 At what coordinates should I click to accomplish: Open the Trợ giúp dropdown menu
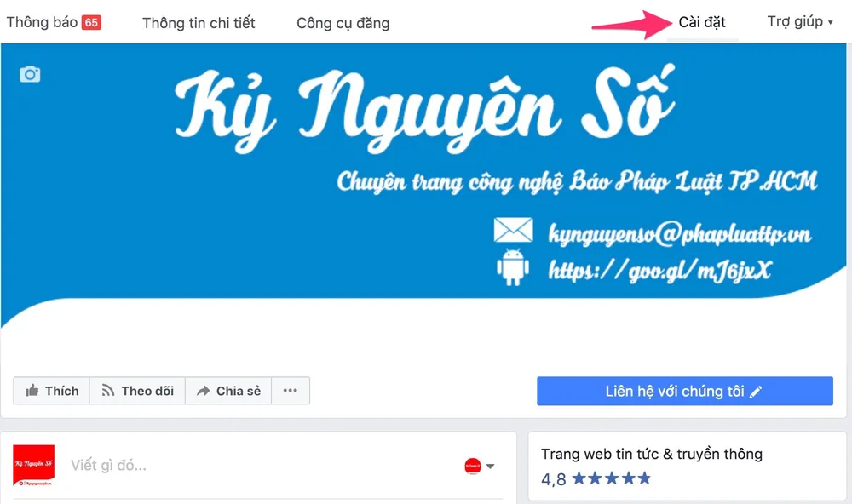800,22
